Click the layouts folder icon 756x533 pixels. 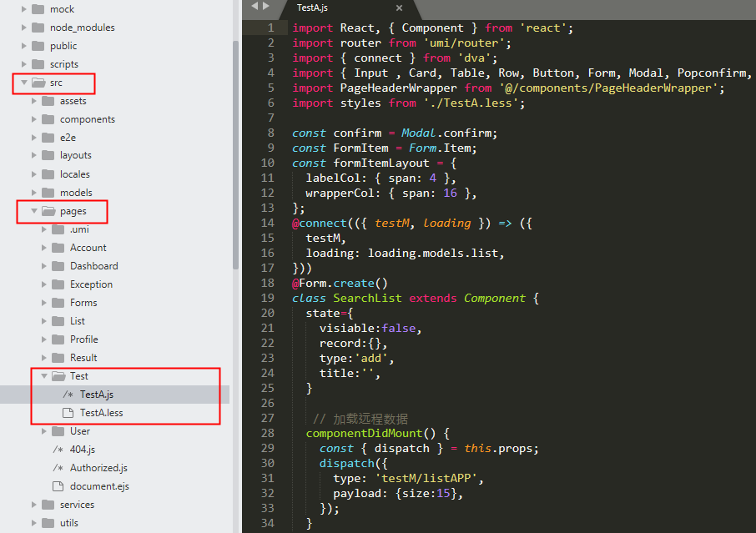click(x=48, y=155)
